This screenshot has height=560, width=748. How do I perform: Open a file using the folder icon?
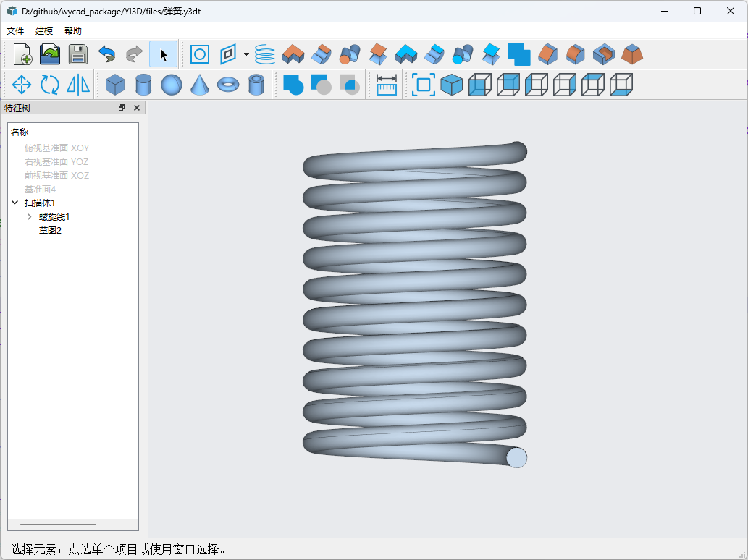(50, 54)
